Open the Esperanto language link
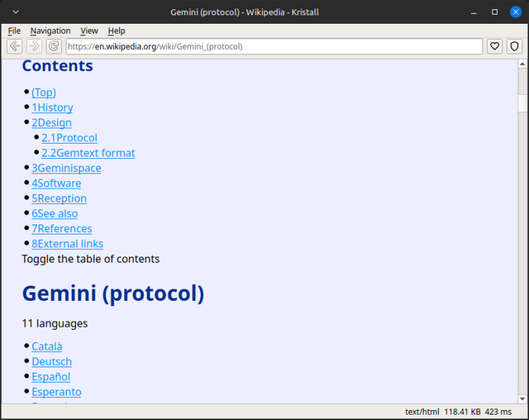529x420 pixels. coord(57,392)
